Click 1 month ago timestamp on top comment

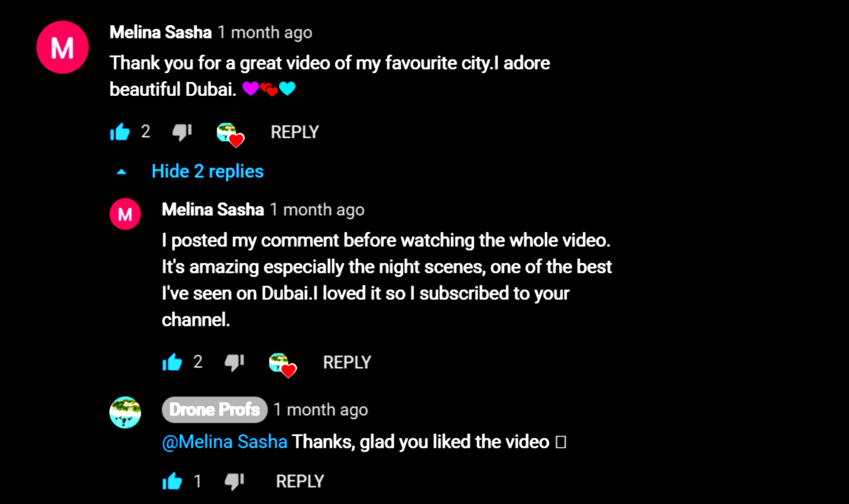265,32
